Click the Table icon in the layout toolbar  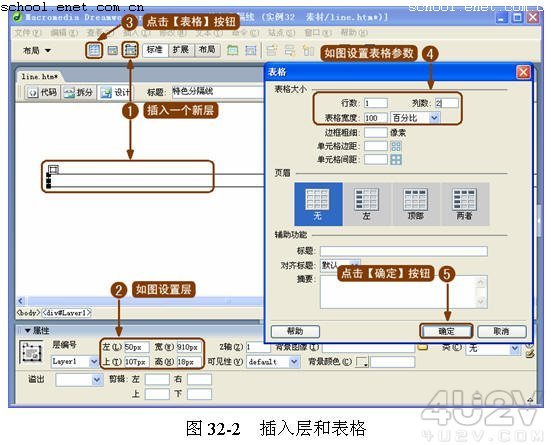(94, 50)
